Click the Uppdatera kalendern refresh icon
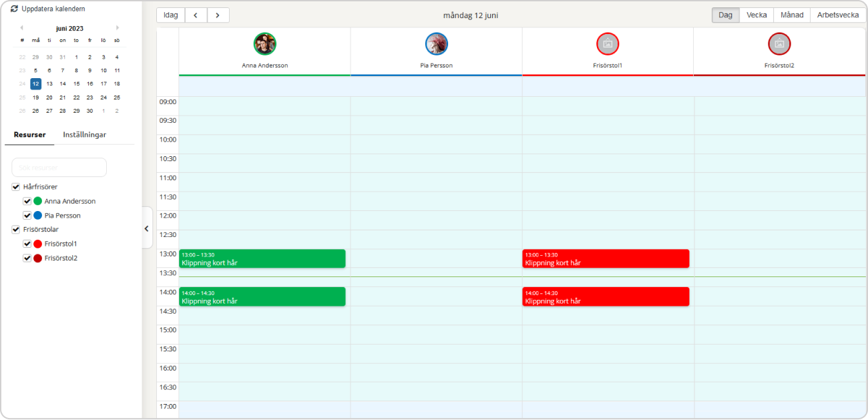 [14, 9]
